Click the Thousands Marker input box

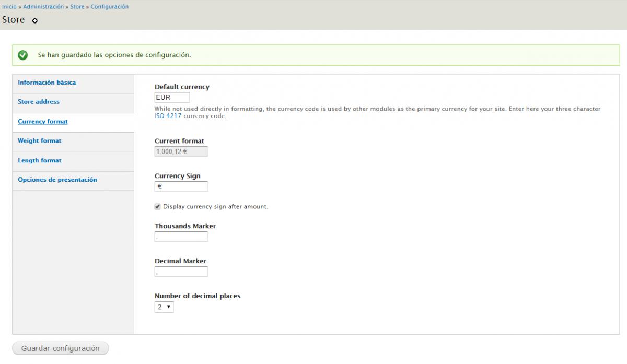[x=180, y=236]
